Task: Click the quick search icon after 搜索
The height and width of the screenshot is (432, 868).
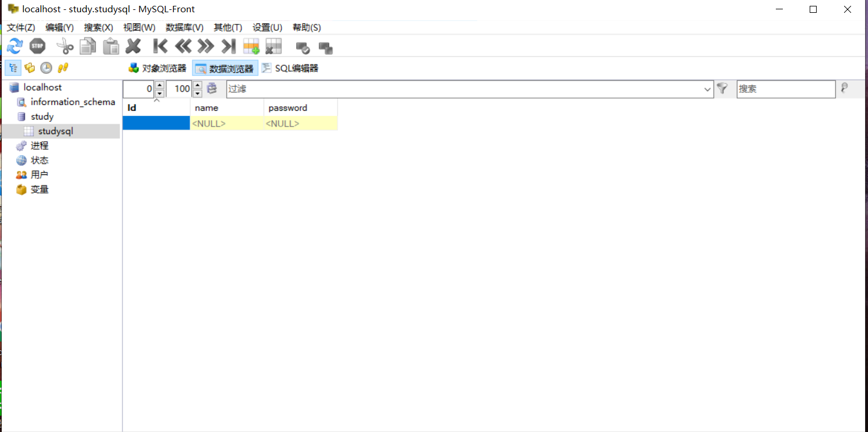Action: point(843,89)
